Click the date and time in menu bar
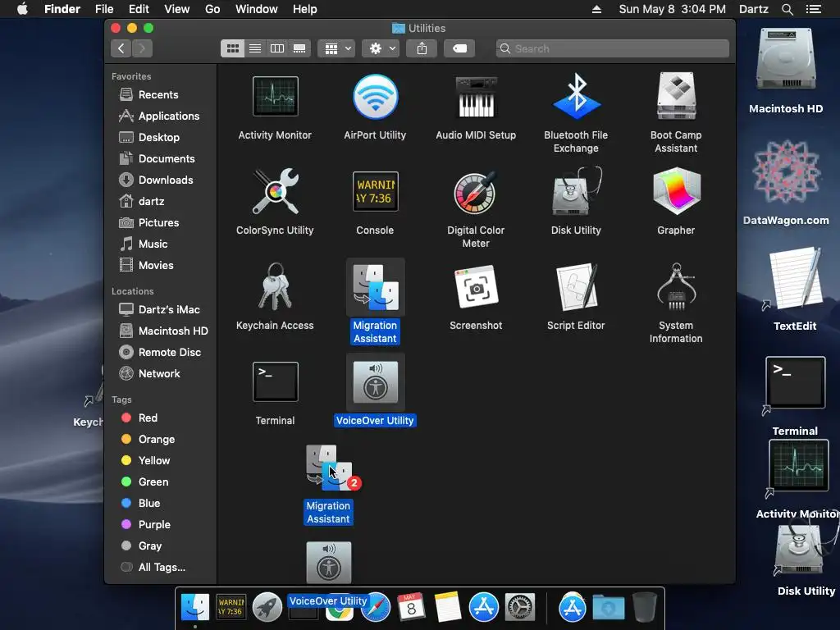The width and height of the screenshot is (840, 630). [672, 9]
